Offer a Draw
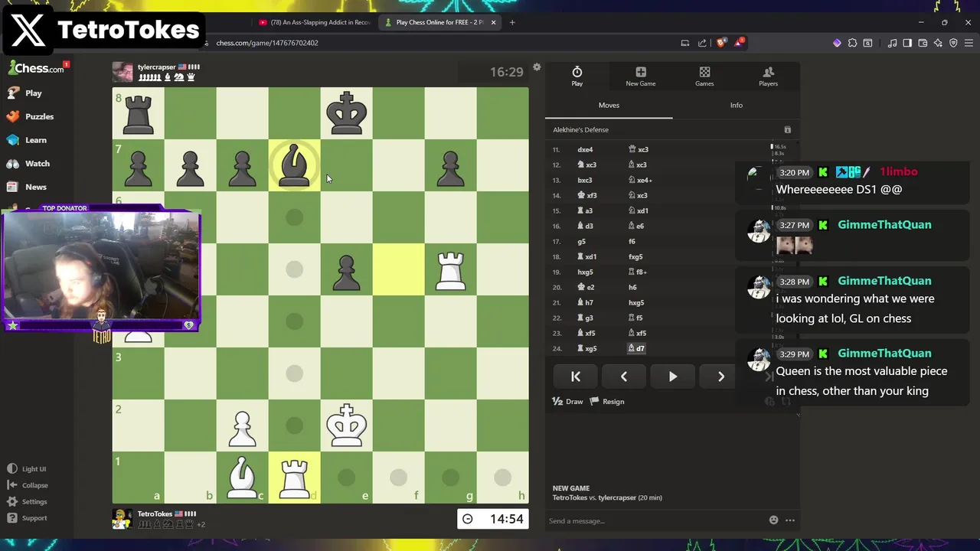 point(567,401)
